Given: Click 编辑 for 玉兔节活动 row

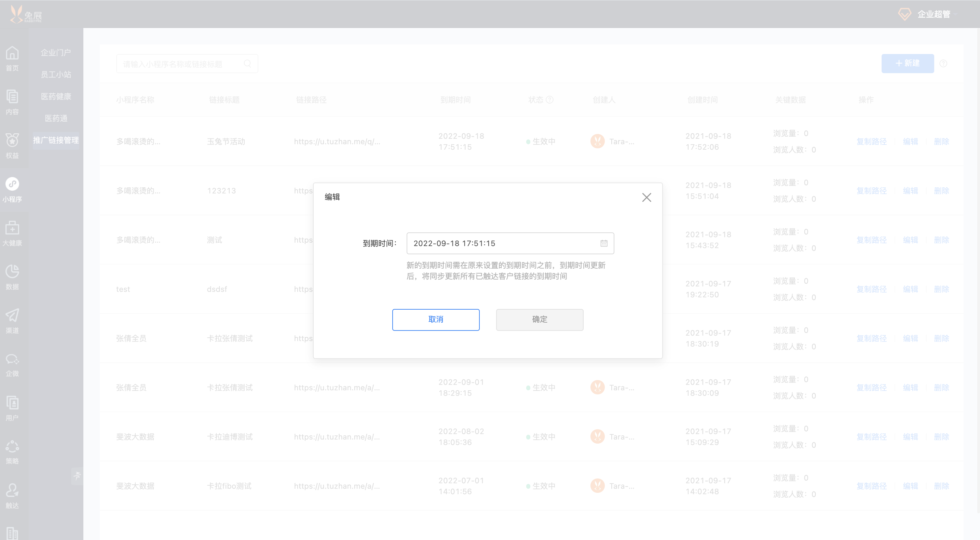Looking at the screenshot, I should pyautogui.click(x=910, y=141).
